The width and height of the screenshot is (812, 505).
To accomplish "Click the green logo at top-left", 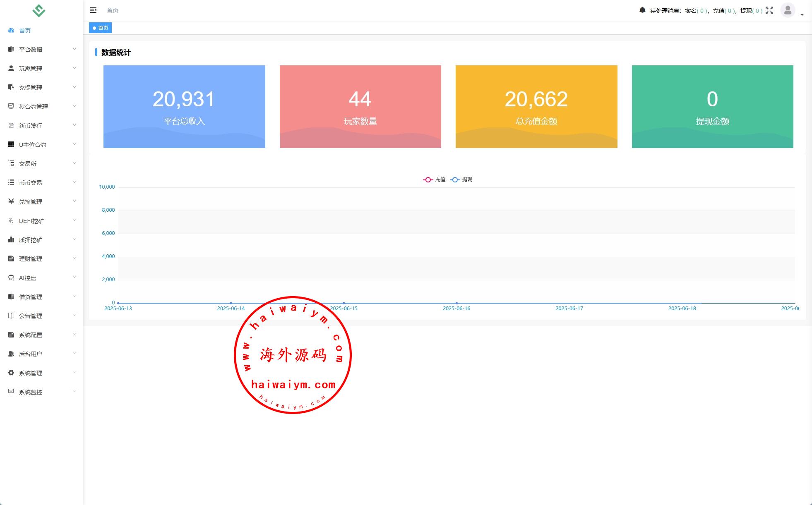I will 39,10.
